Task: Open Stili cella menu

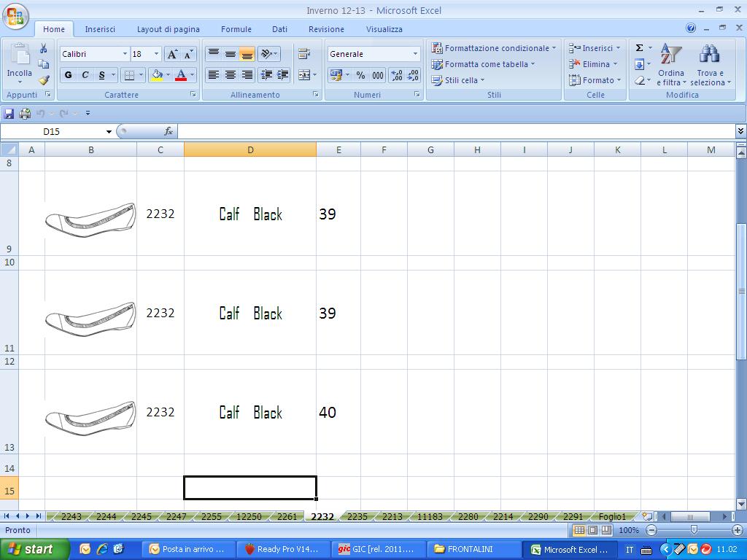Action: (458, 80)
